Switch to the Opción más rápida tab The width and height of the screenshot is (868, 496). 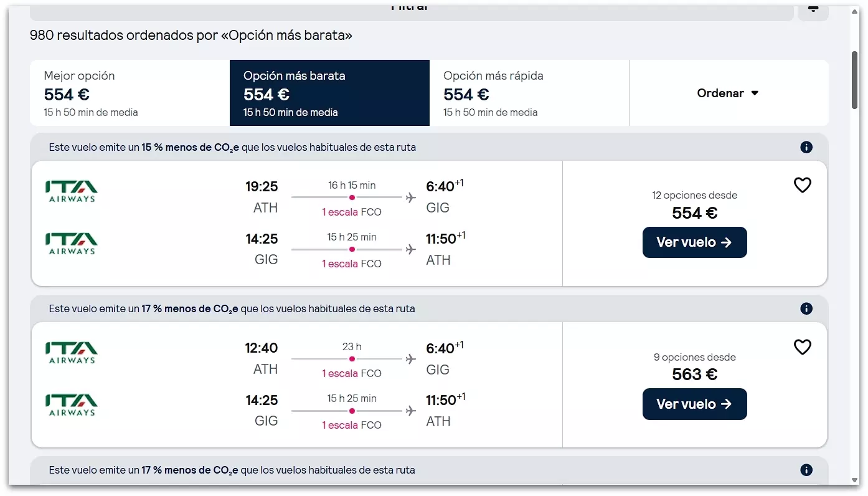click(529, 93)
